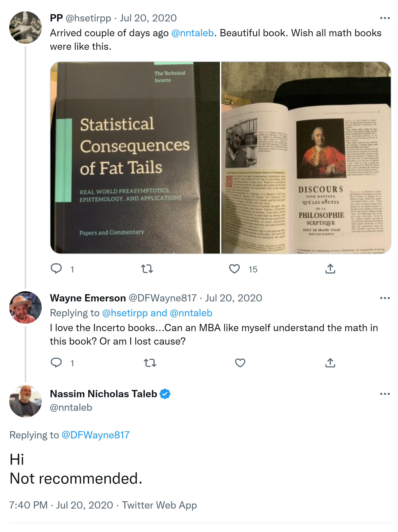Retweet PP's book tweet
The width and height of the screenshot is (398, 532).
147,269
